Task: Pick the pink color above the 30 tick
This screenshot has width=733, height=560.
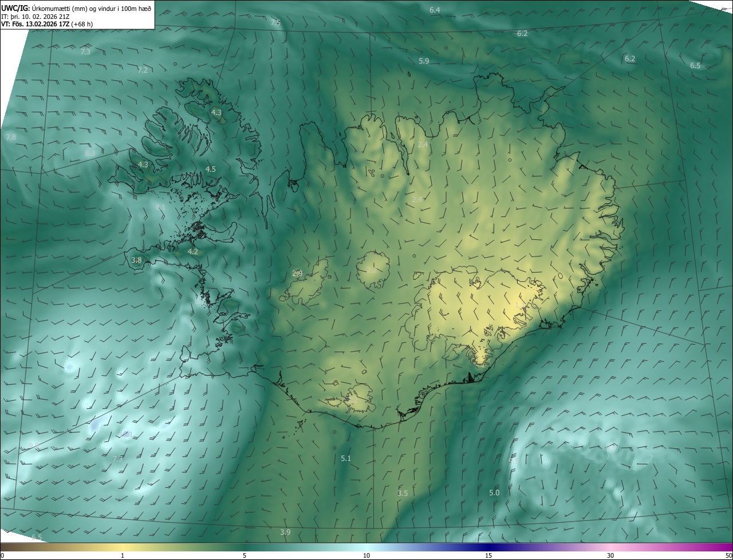Action: pyautogui.click(x=610, y=547)
